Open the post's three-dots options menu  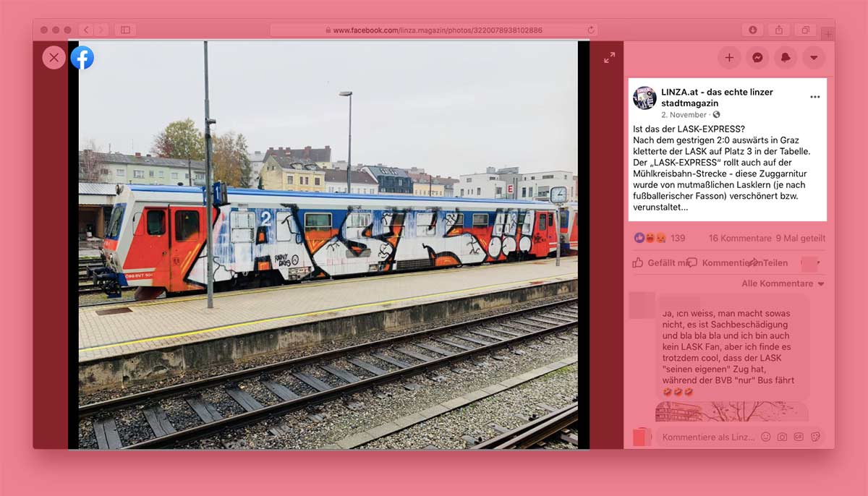coord(815,97)
